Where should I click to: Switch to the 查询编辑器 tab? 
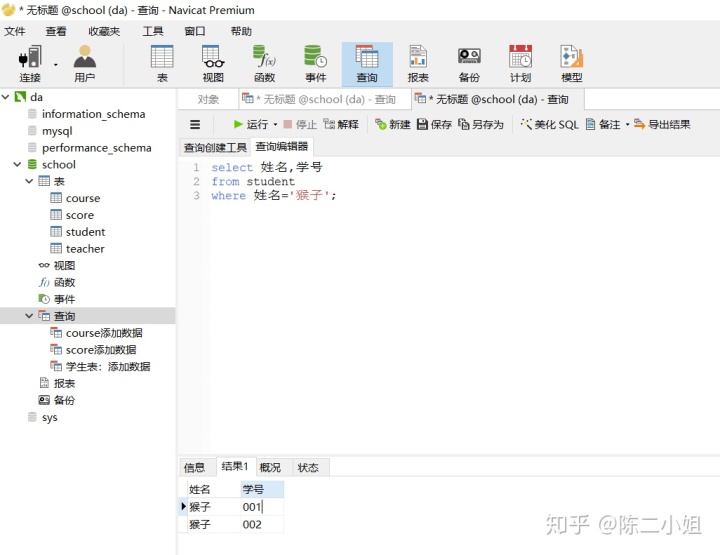281,146
